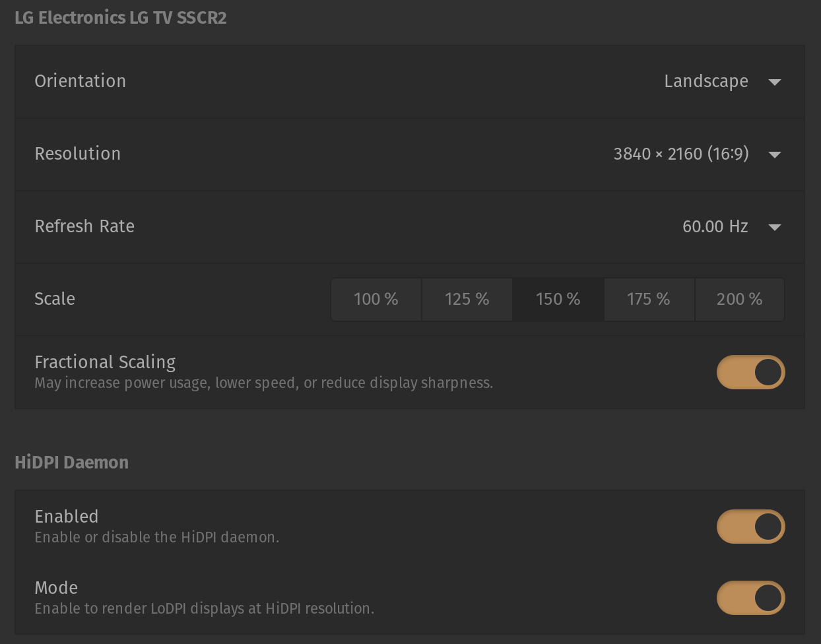Screen dimensions: 821x644
Task: Select 100 % display scale
Action: (x=376, y=299)
